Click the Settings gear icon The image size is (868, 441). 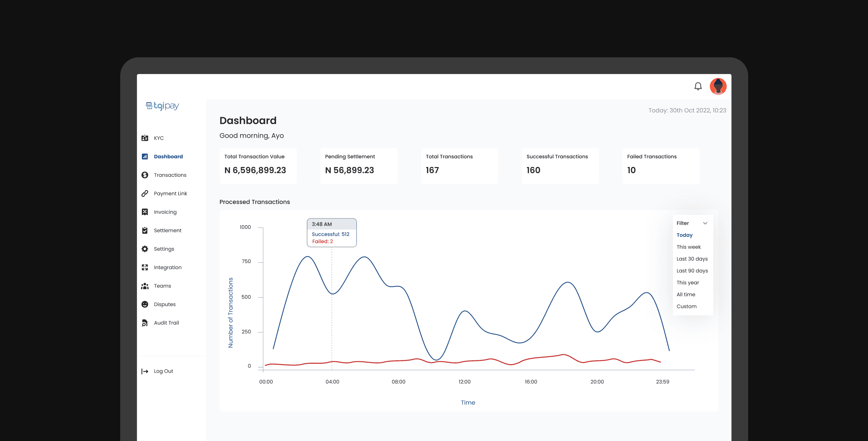(x=145, y=249)
